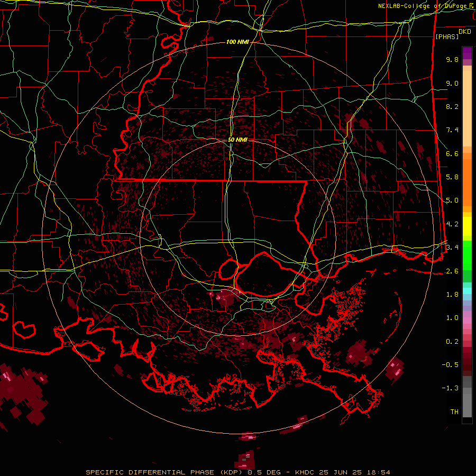The image size is (476, 476).
Task: Click the 0.2 value on the scale
Action: 452,342
